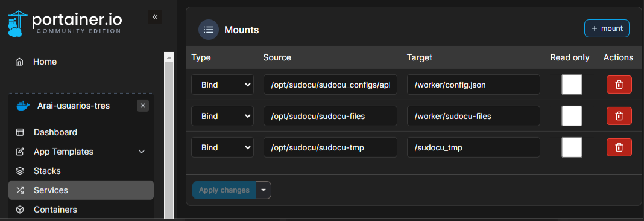Open Type dropdown for sudocu-files mount
Screen dimensions: 644x221
tap(222, 116)
